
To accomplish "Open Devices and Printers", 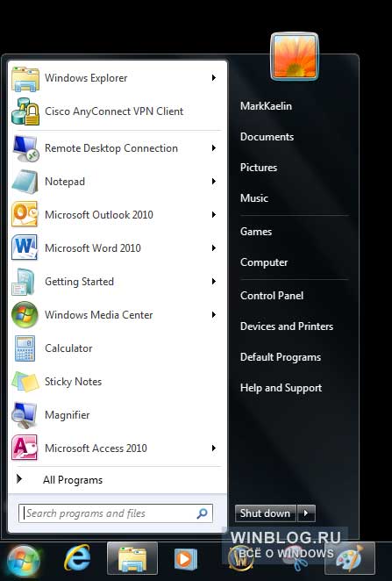I will (x=287, y=326).
